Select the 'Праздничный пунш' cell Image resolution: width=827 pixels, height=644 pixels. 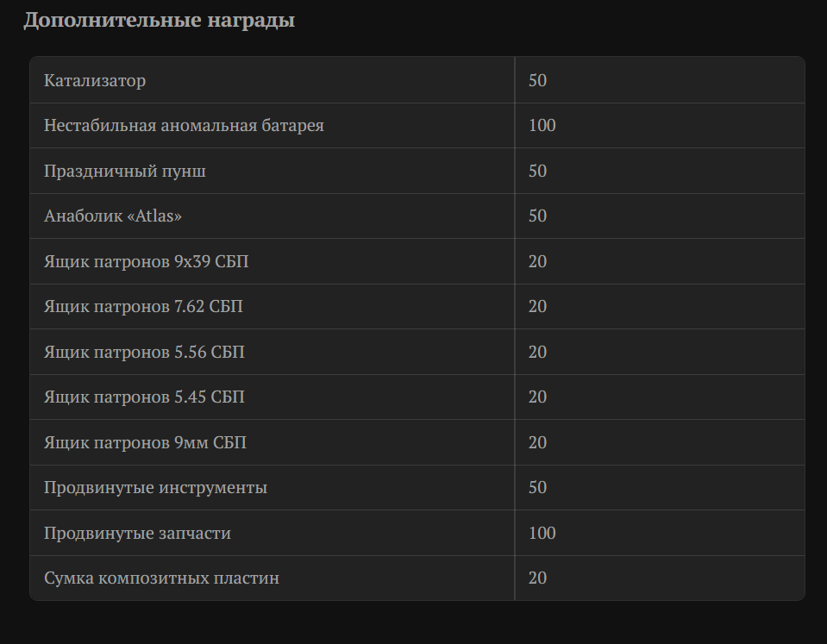(x=125, y=171)
